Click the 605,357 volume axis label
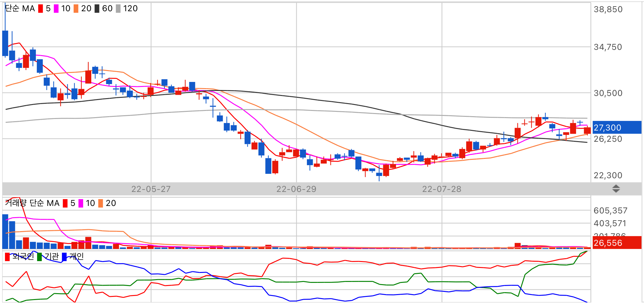 (x=610, y=211)
